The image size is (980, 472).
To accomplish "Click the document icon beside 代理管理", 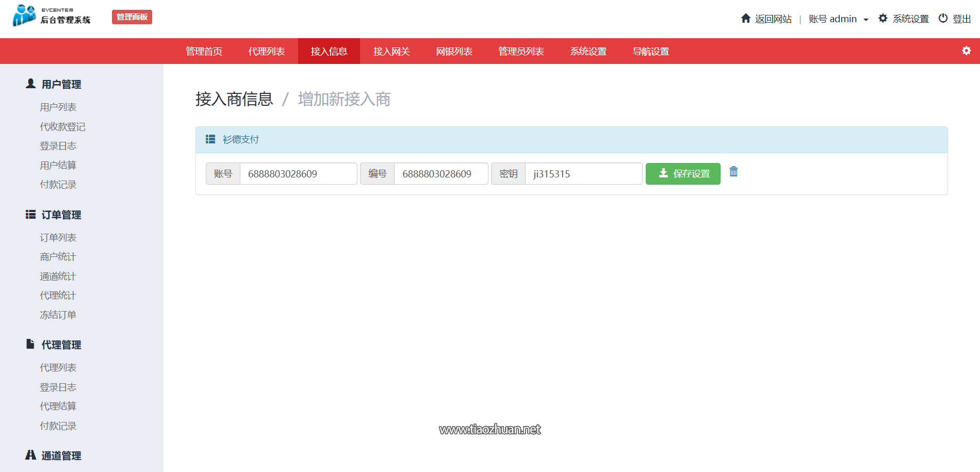I will pos(29,344).
